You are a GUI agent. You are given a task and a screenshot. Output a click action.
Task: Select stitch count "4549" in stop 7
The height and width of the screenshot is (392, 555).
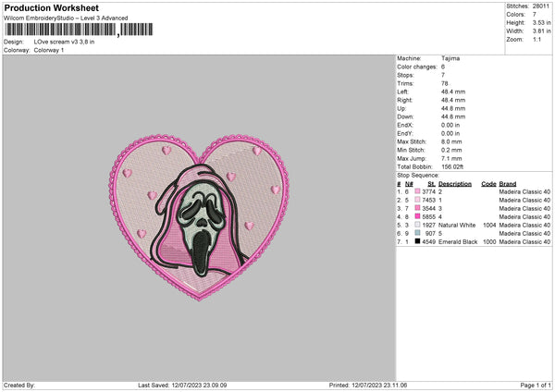tap(428, 241)
